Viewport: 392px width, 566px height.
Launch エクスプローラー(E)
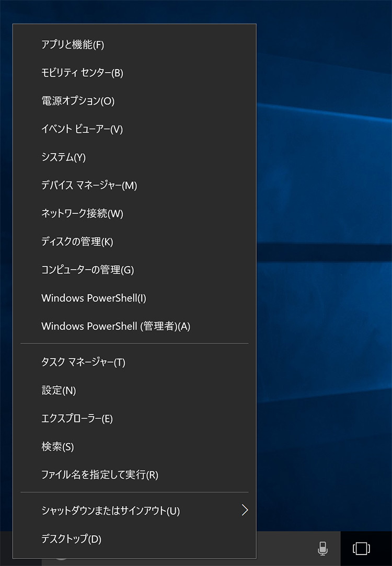(77, 419)
